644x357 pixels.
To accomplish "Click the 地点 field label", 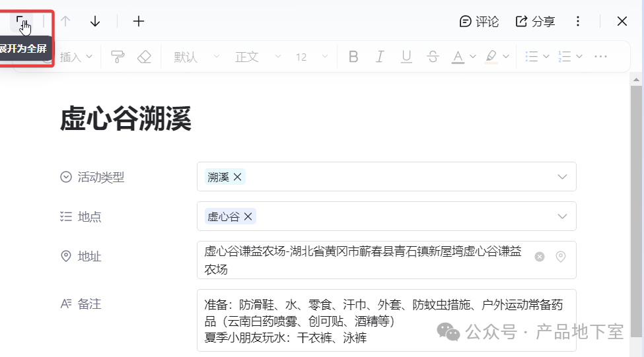I will point(89,216).
